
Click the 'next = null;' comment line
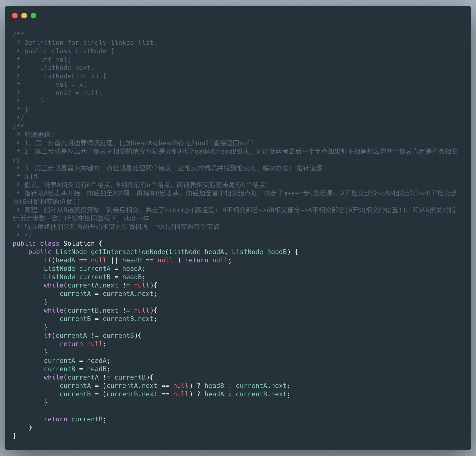pyautogui.click(x=79, y=93)
